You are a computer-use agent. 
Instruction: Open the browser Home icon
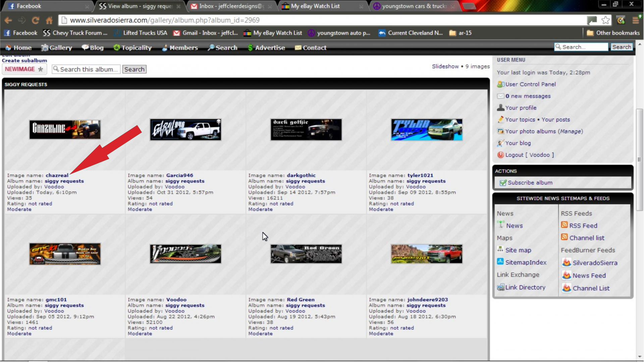click(x=49, y=20)
